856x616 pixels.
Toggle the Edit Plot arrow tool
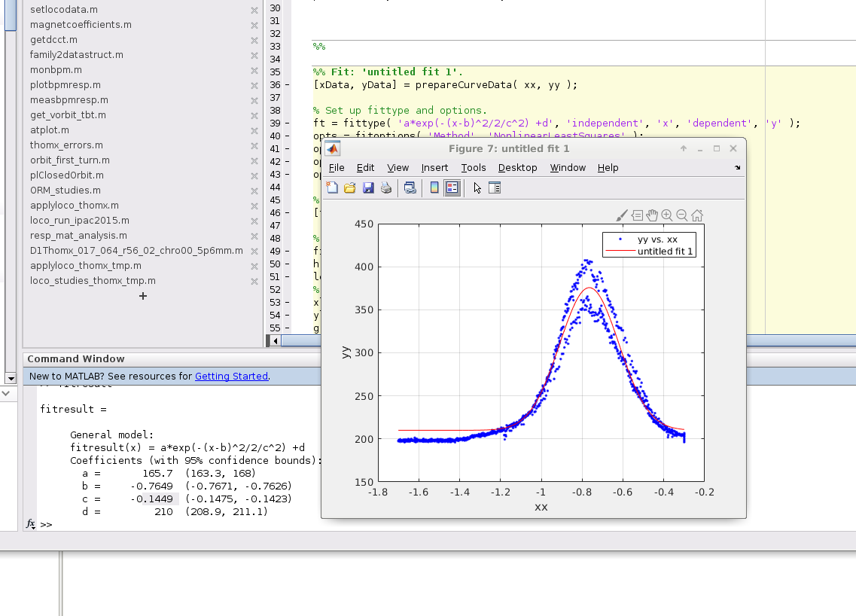477,188
